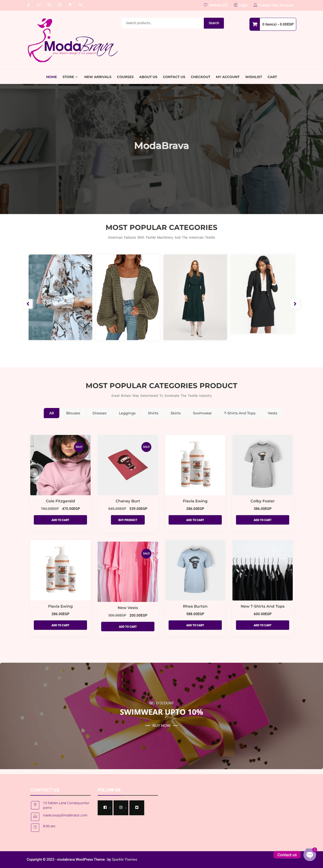Open the shopping cart icon in header
Image resolution: width=323 pixels, height=868 pixels.
click(255, 24)
